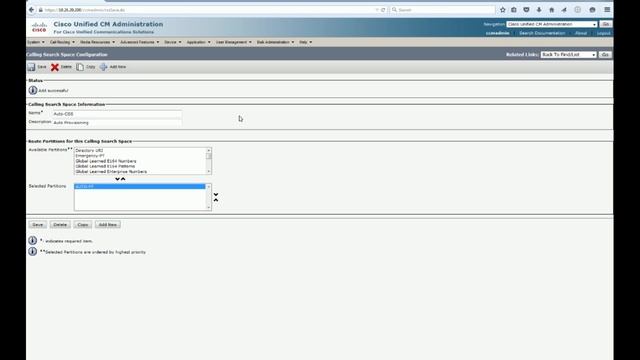
Task: Open the Advanced Features menu
Action: pos(140,42)
